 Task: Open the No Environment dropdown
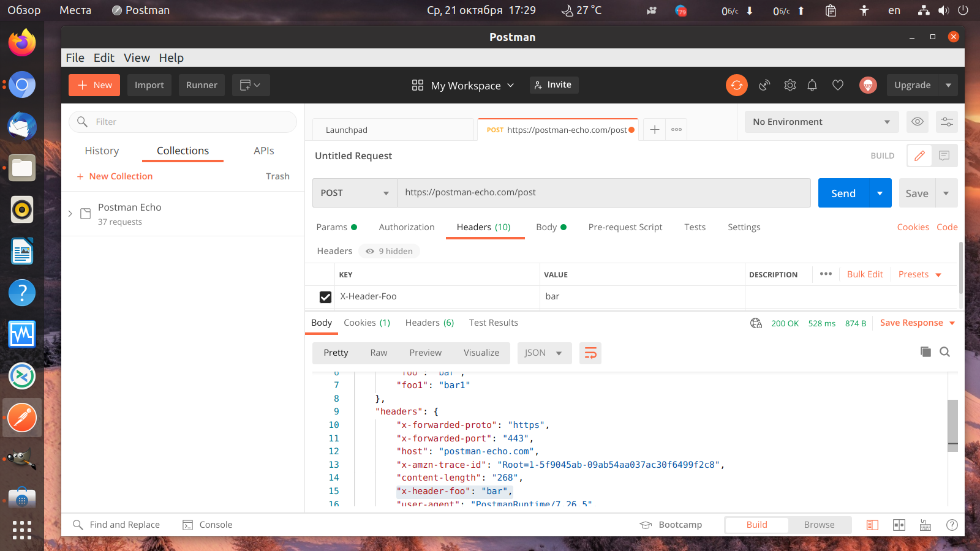click(x=821, y=122)
